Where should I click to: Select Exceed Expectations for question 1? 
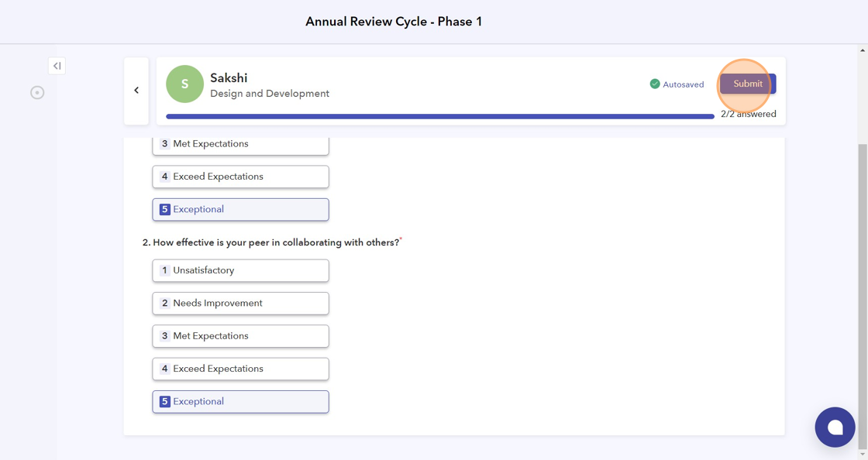[x=240, y=177]
